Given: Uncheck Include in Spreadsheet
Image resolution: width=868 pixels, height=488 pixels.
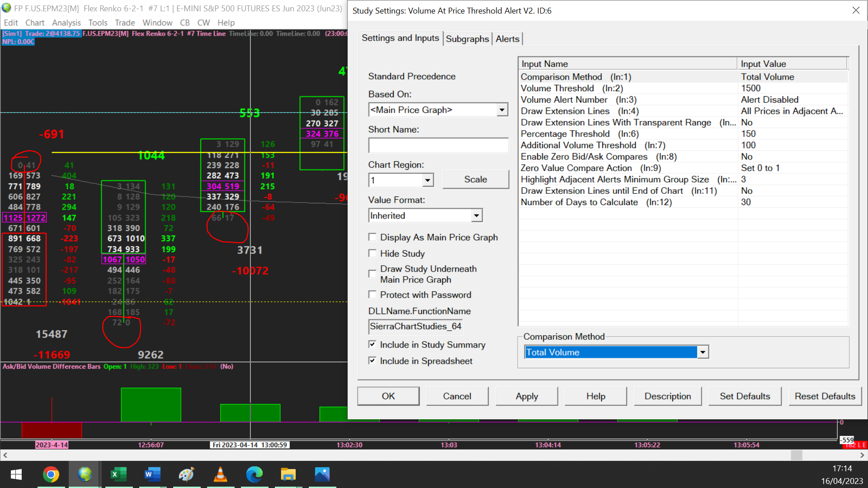Looking at the screenshot, I should pos(373,361).
